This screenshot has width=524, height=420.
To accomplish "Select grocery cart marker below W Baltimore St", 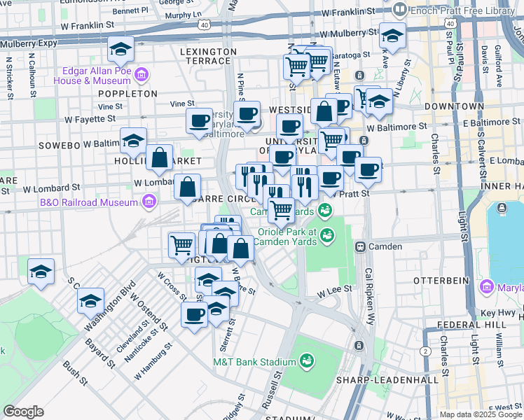I will 331,141.
